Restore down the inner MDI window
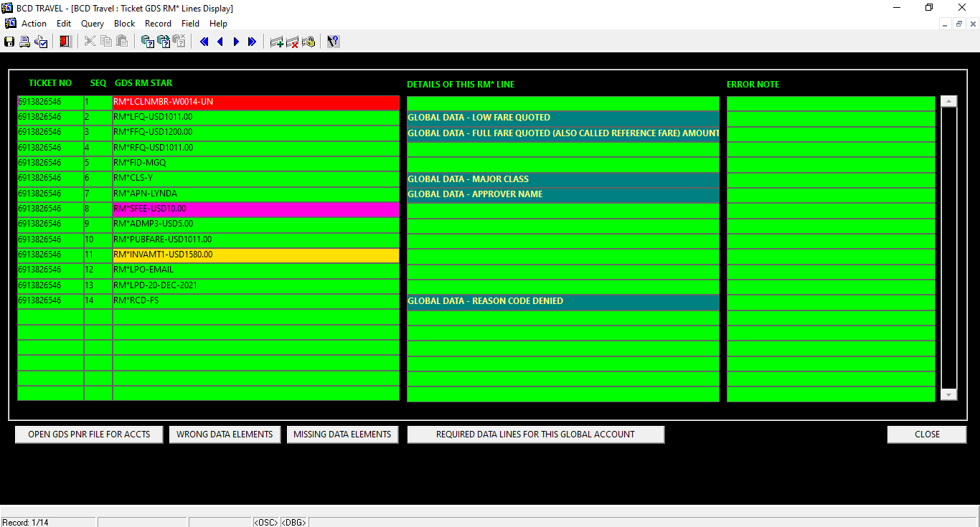The width and height of the screenshot is (980, 527). 959,24
